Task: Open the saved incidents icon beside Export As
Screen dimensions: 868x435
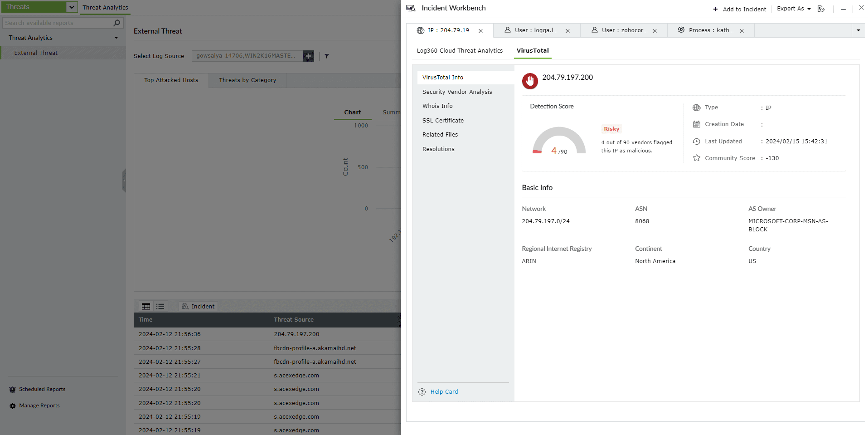Action: (821, 9)
